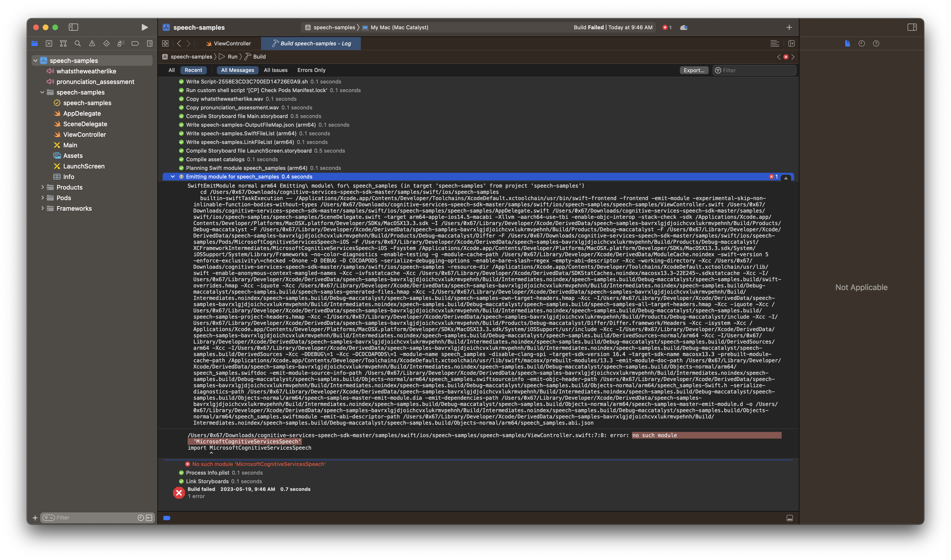Enable the Errors Only filter
Image resolution: width=951 pixels, height=560 pixels.
(311, 70)
